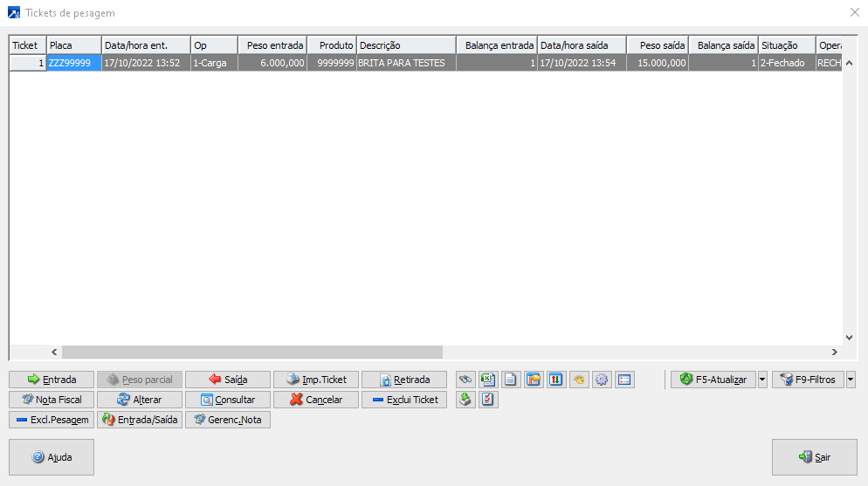Click the 2-Fechado status cell
868x486 pixels.
coord(787,63)
